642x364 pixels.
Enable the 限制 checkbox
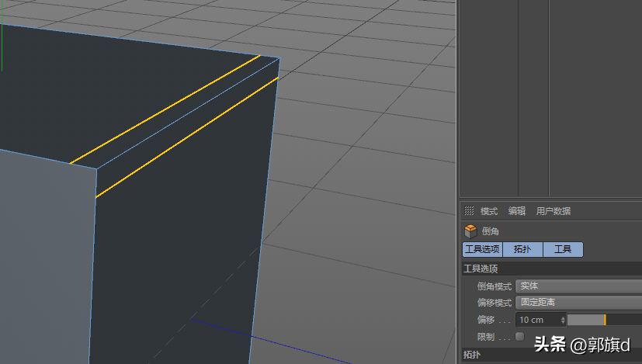pyautogui.click(x=520, y=337)
